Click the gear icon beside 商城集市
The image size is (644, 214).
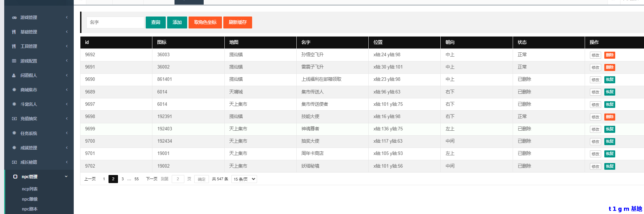click(14, 90)
